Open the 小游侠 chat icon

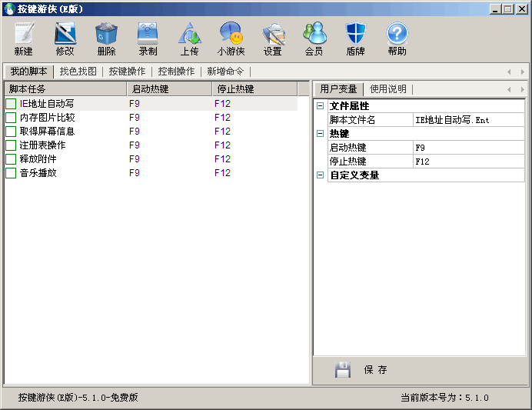(231, 33)
